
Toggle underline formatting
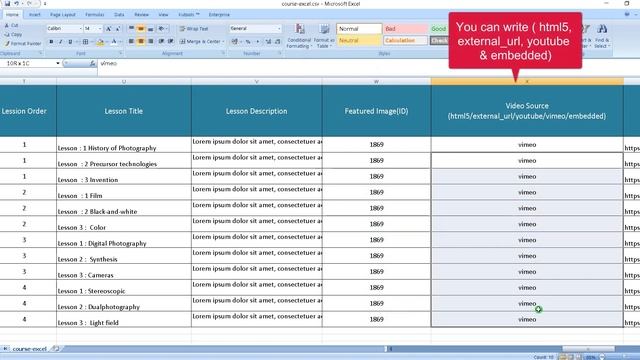click(x=70, y=42)
